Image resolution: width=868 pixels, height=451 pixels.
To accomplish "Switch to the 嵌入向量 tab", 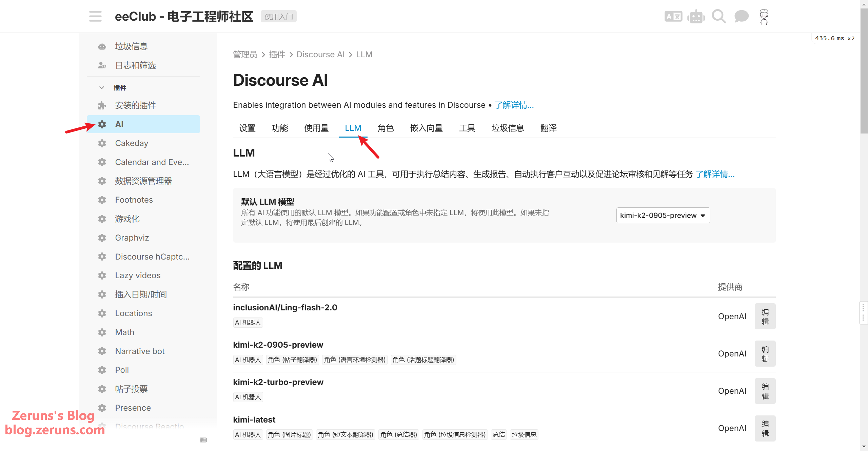I will (426, 128).
